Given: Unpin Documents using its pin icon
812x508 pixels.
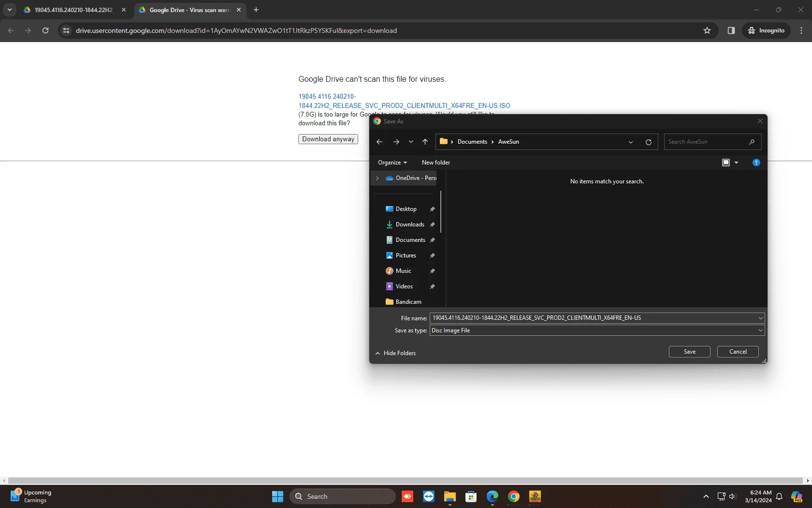Looking at the screenshot, I should click(x=433, y=240).
